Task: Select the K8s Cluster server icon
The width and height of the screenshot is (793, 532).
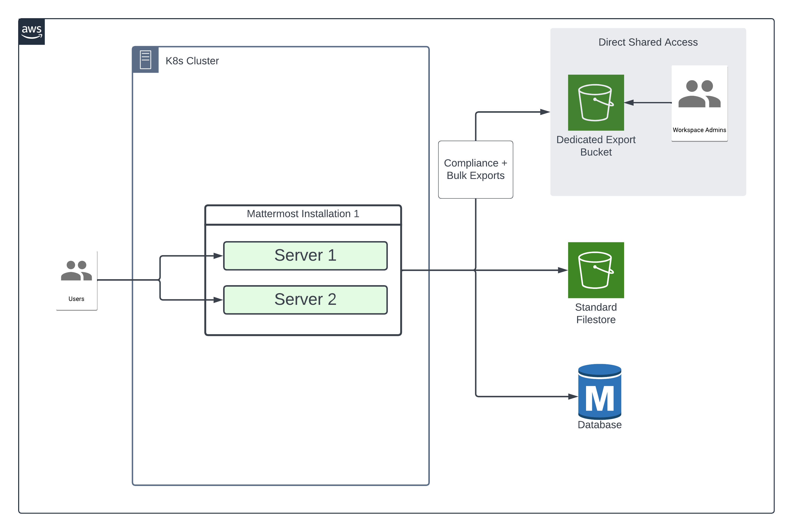Action: click(146, 59)
